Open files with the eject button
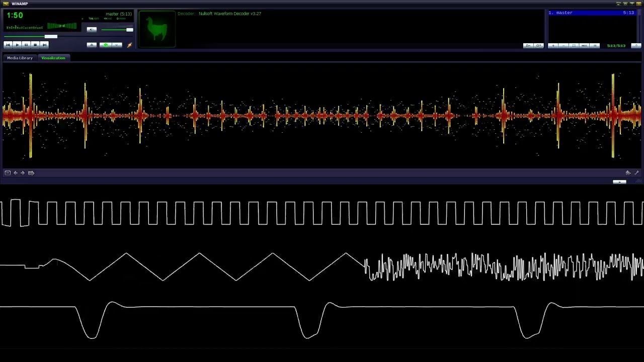Image resolution: width=644 pixels, height=362 pixels. coord(92,45)
